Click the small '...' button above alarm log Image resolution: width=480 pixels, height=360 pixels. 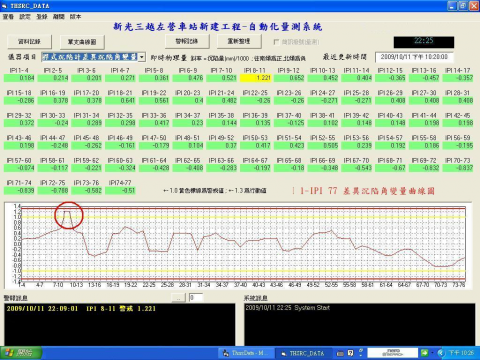point(178,298)
